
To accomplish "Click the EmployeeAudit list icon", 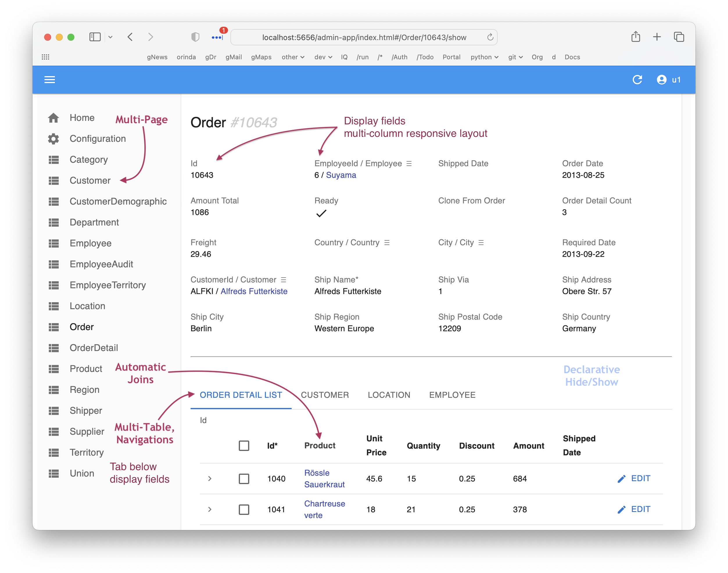I will click(53, 264).
